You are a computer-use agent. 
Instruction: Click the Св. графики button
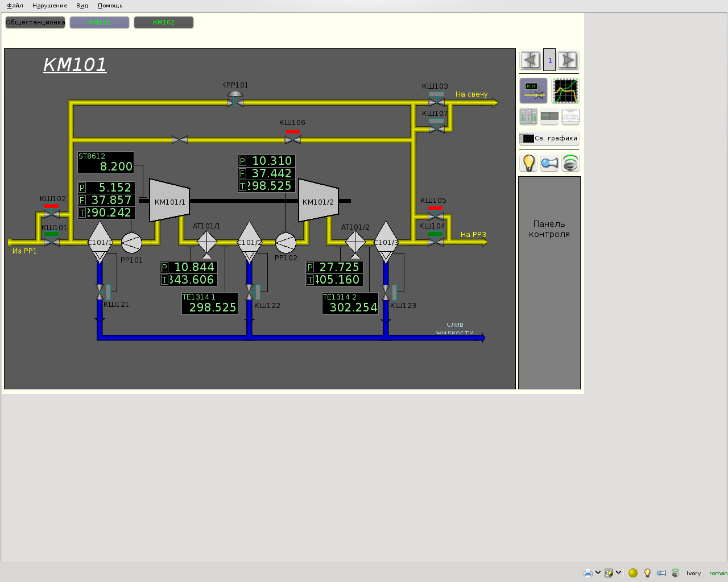tap(549, 138)
